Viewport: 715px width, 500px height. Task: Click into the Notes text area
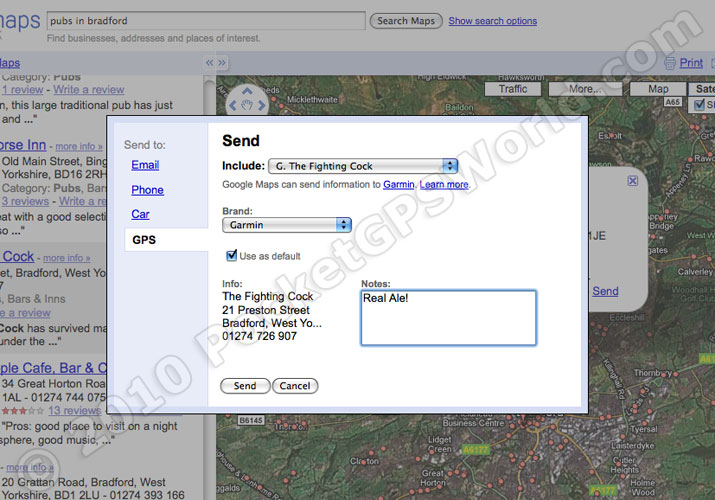click(449, 318)
